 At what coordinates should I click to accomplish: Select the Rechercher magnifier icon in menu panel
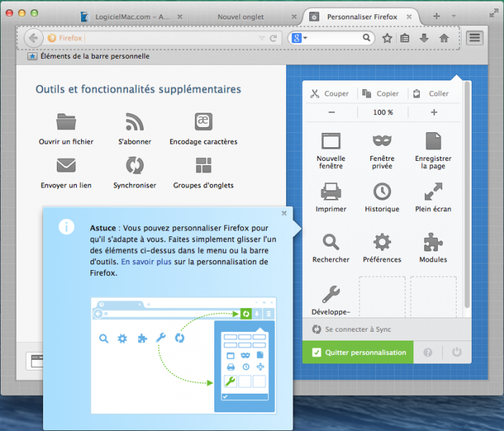[331, 242]
